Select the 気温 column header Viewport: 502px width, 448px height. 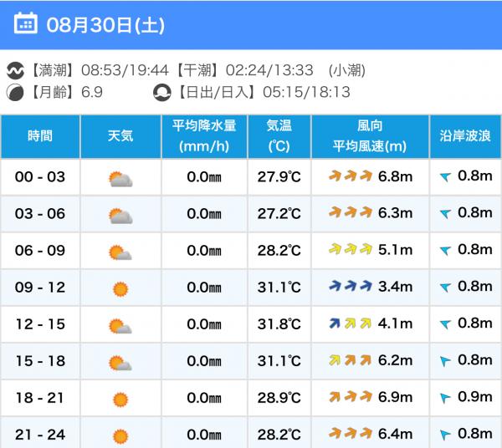pyautogui.click(x=279, y=136)
